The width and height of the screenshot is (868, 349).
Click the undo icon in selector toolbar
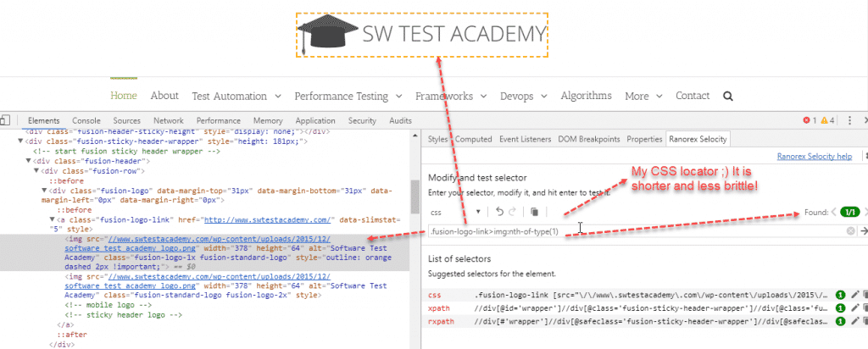click(x=499, y=211)
